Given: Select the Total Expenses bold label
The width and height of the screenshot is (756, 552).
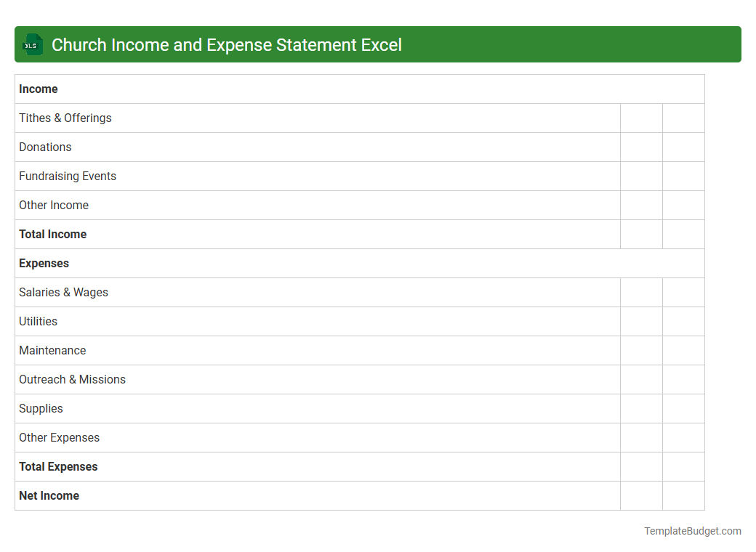Looking at the screenshot, I should [x=58, y=466].
